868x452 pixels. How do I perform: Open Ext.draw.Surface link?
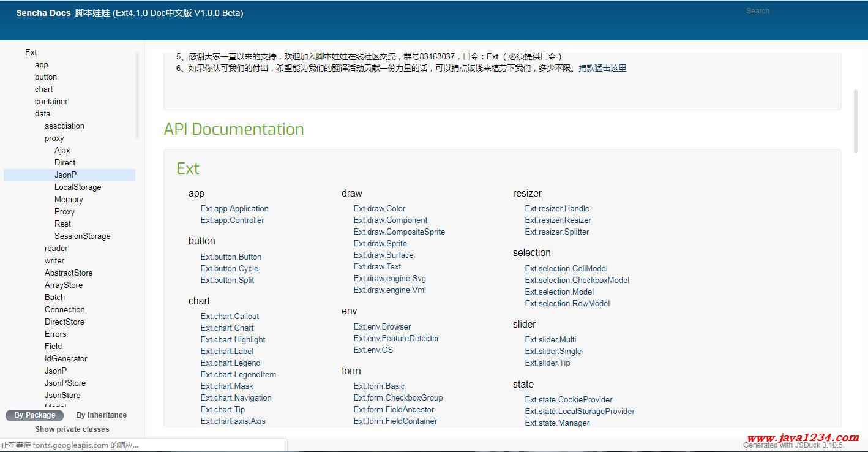tap(383, 255)
